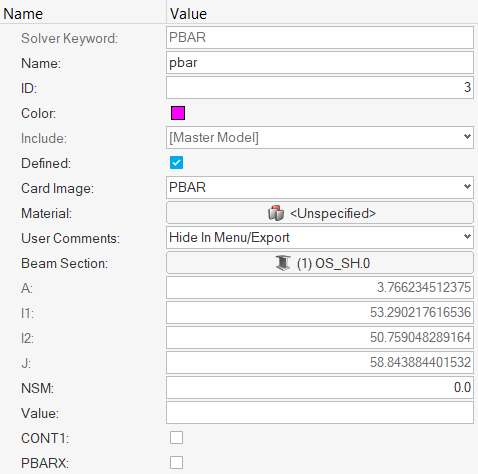This screenshot has width=478, height=474.
Task: Enable the PBARX checkbox
Action: tap(176, 463)
